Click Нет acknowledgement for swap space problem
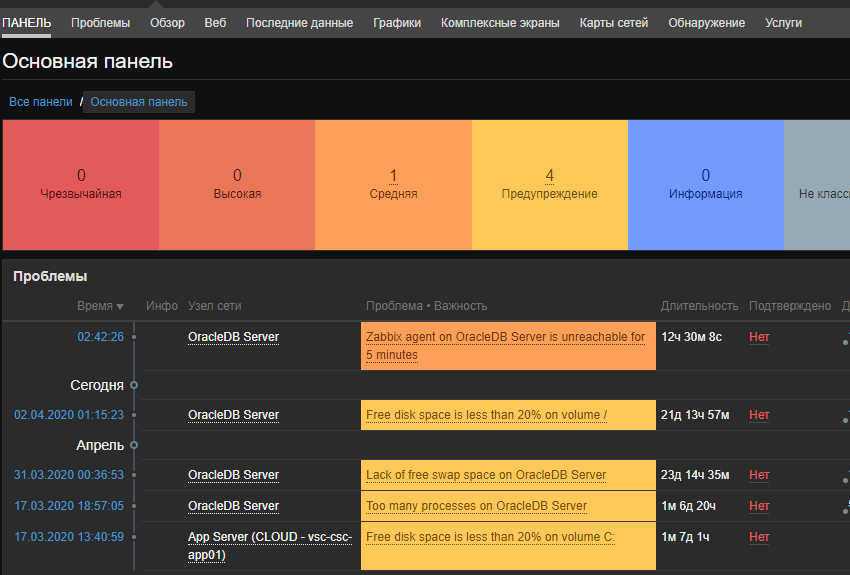Screen dimensions: 850x575 (759, 475)
